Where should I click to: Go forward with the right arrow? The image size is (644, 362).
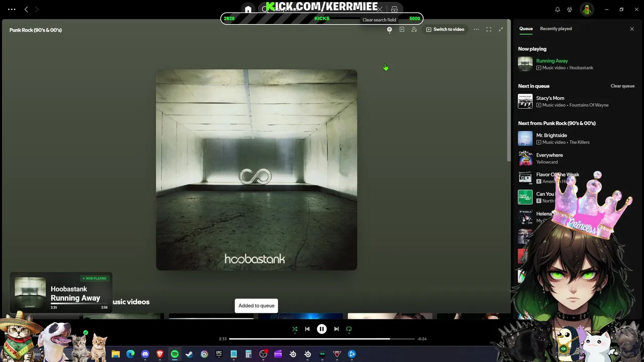[x=37, y=9]
